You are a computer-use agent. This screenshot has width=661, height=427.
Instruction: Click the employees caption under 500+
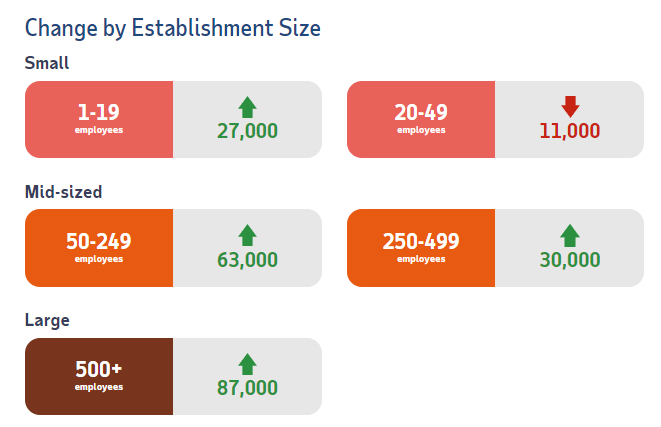[x=99, y=387]
